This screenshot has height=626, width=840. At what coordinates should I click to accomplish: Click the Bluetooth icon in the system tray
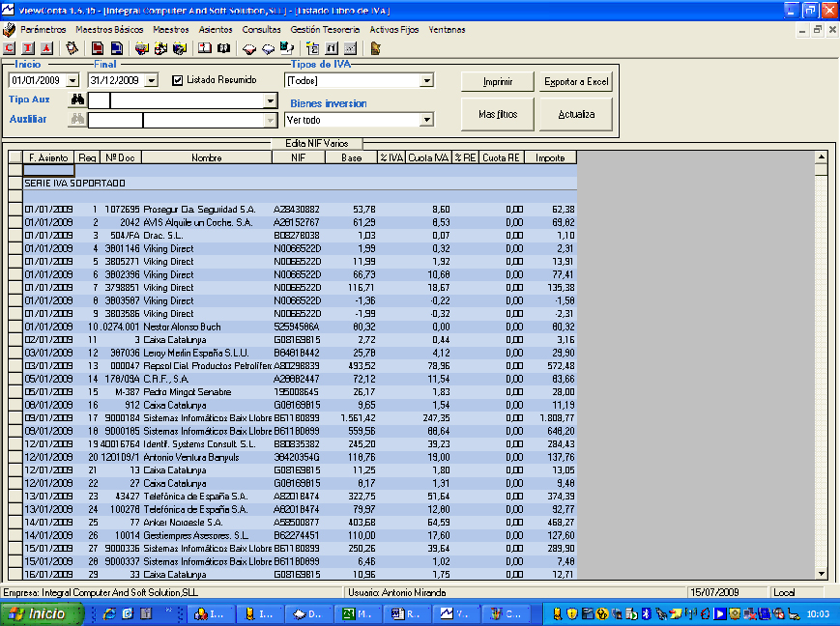pos(647,613)
